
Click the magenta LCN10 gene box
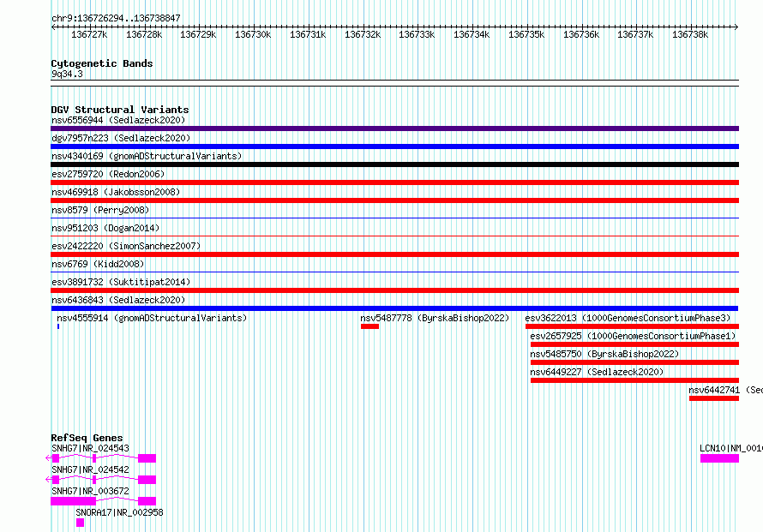pyautogui.click(x=719, y=458)
